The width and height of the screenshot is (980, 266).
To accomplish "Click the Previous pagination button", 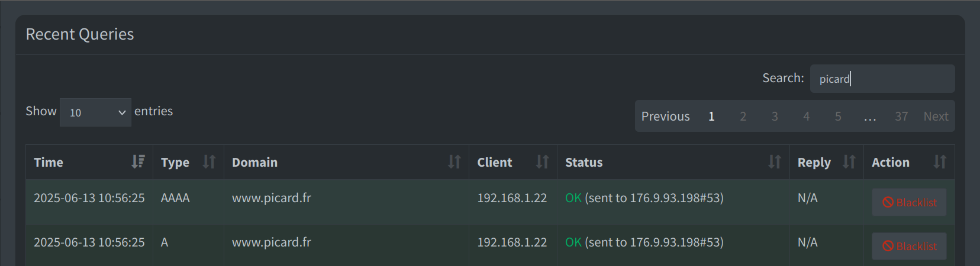I will (666, 116).
